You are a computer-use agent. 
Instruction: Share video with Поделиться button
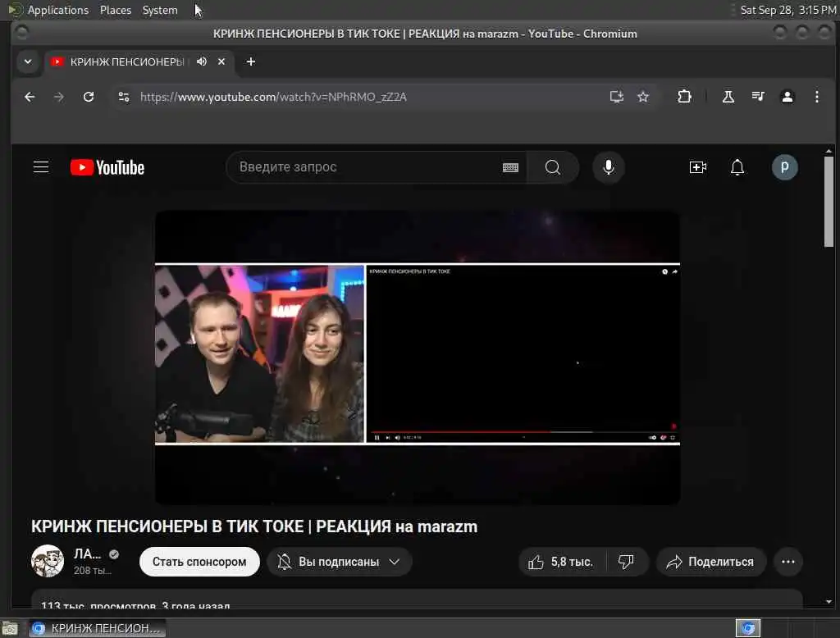click(x=711, y=562)
